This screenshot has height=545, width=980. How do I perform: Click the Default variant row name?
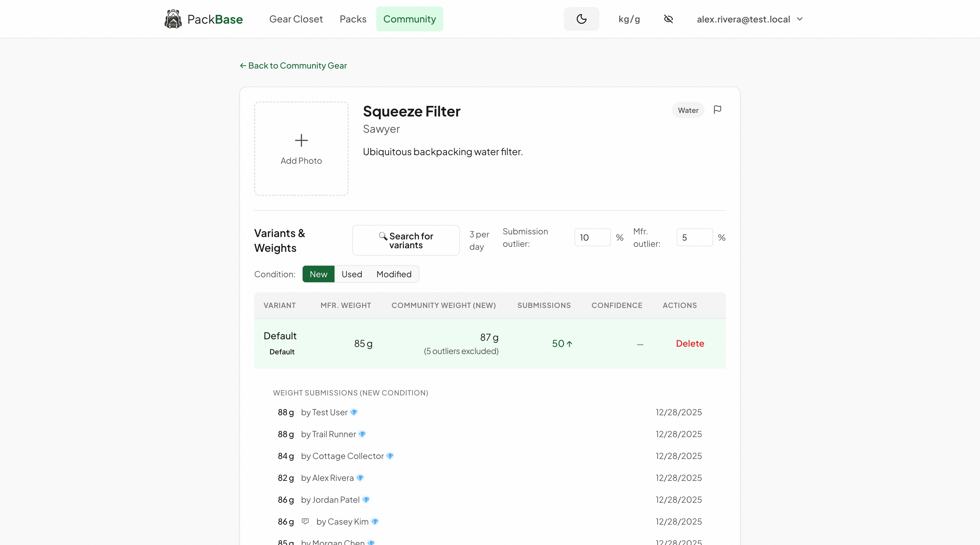pos(280,336)
